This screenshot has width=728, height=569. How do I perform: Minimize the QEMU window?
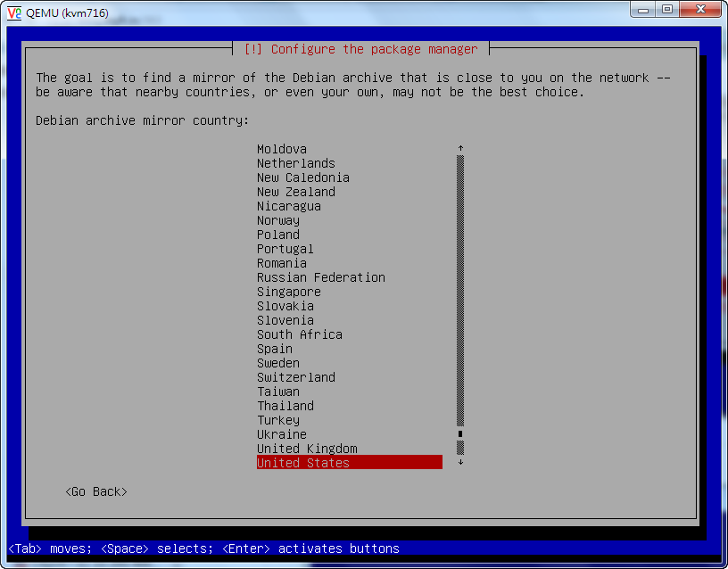pyautogui.click(x=644, y=9)
